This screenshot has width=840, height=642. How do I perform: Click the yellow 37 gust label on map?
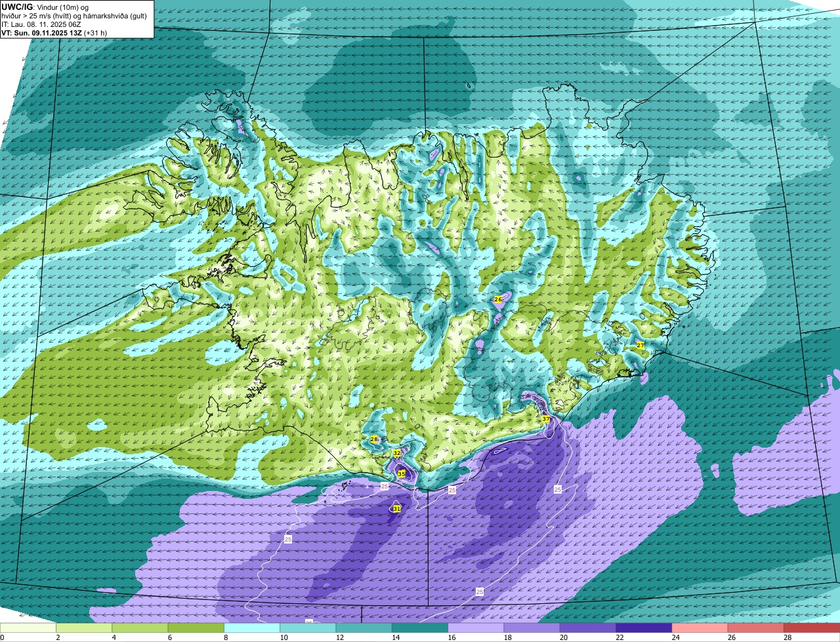tap(545, 419)
